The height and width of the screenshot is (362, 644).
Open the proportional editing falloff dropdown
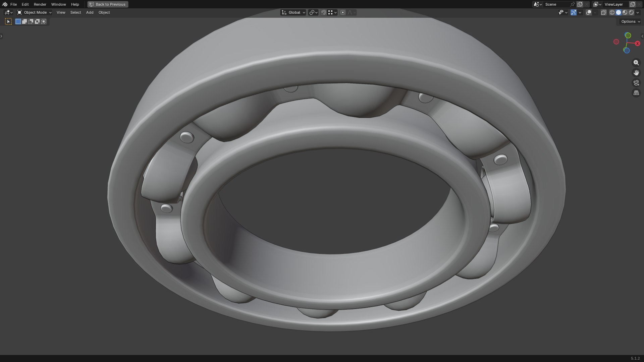(352, 12)
